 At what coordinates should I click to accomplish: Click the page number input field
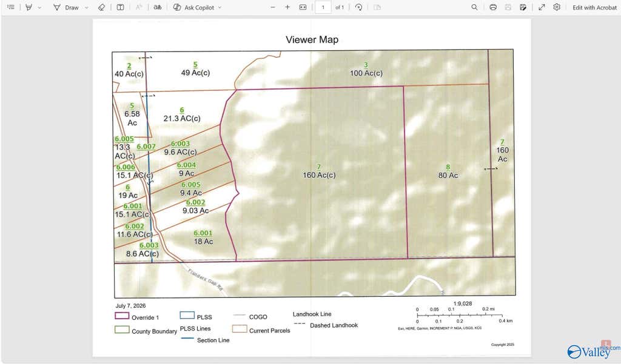[323, 7]
